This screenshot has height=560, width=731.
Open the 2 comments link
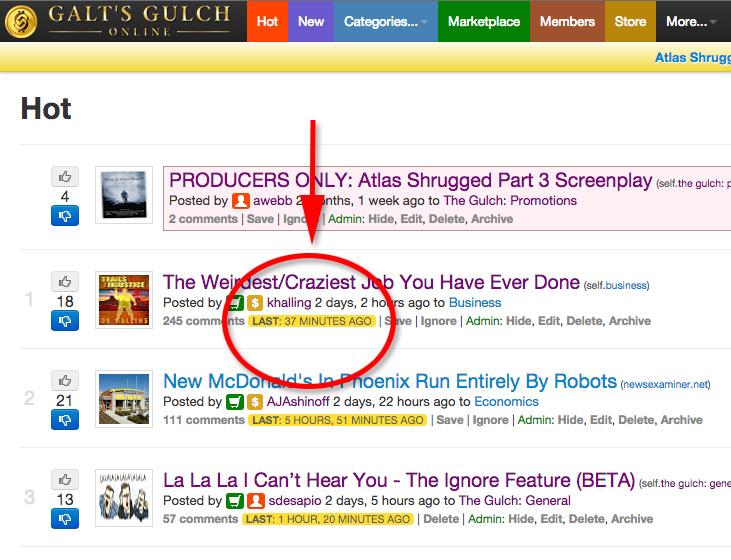click(203, 219)
